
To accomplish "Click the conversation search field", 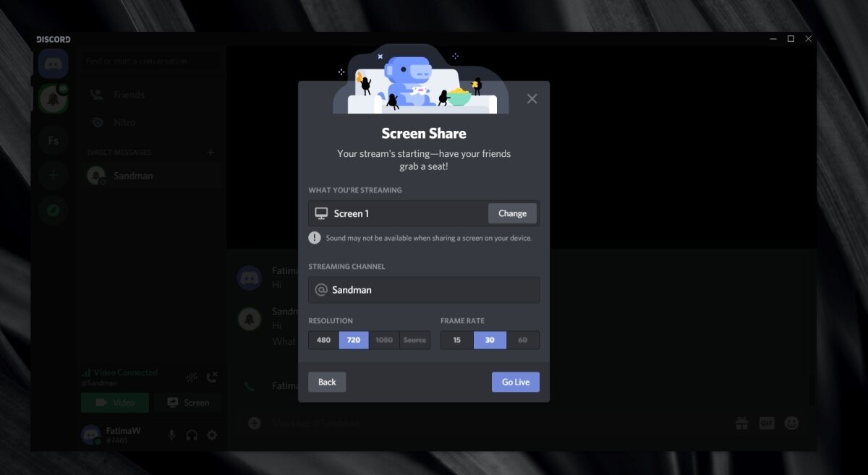I will [150, 61].
